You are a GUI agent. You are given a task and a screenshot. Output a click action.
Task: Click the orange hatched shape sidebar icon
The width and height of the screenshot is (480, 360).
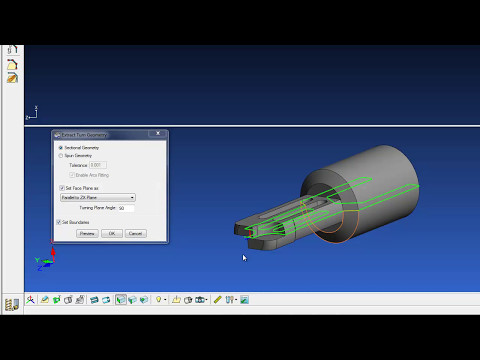[x=12, y=78]
